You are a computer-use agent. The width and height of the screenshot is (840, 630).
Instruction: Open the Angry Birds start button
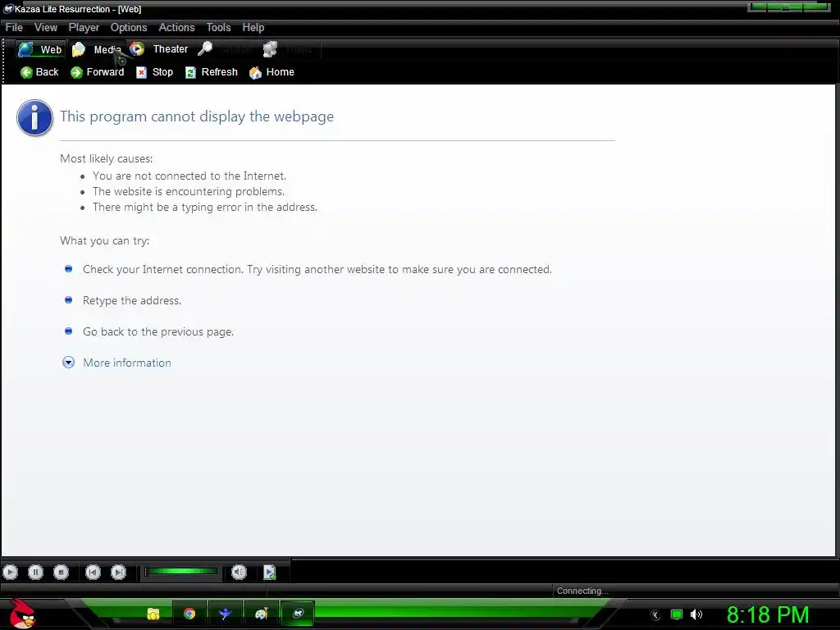pos(22,614)
